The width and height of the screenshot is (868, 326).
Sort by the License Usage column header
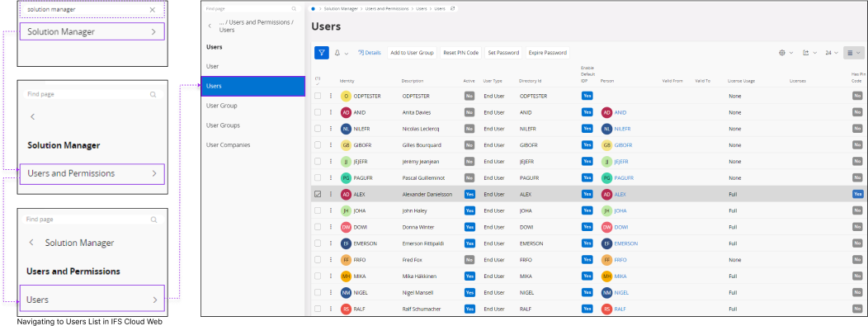(x=741, y=82)
